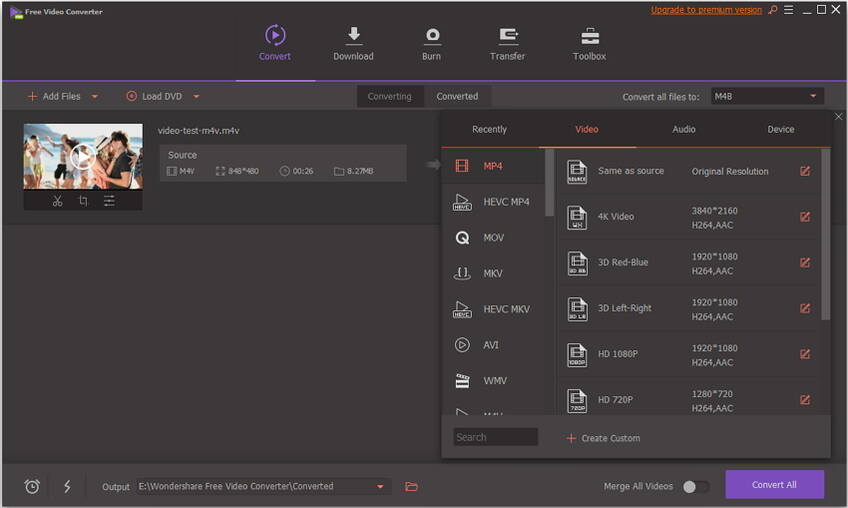Click the search key icon in title bar
848x508 pixels.
[773, 10]
